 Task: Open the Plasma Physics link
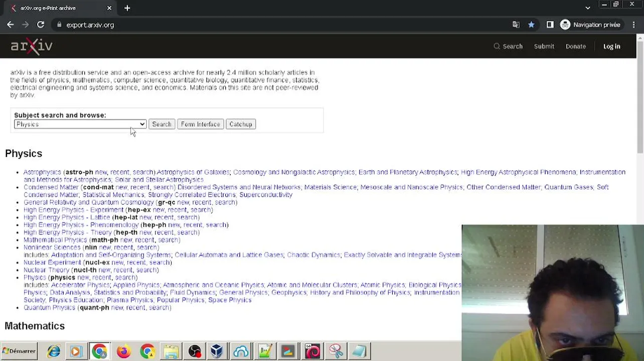click(130, 300)
